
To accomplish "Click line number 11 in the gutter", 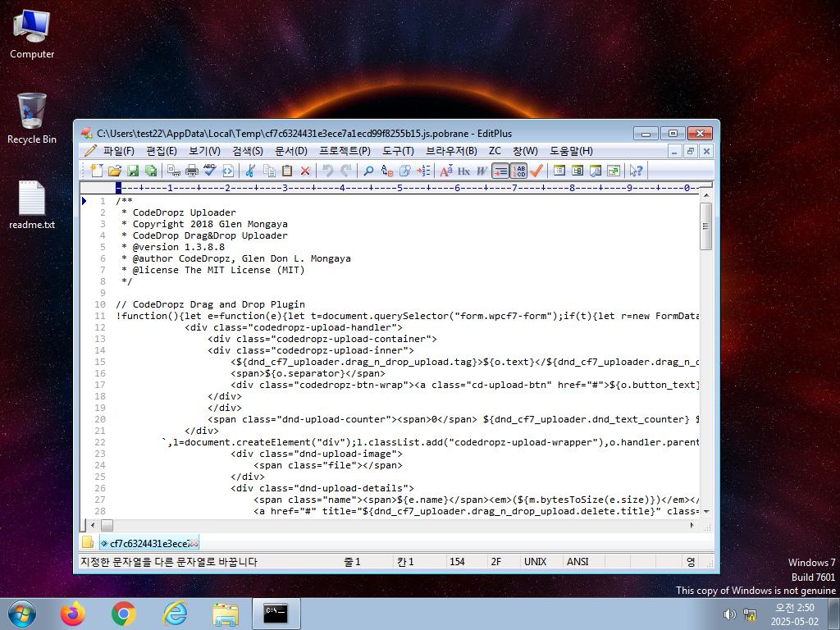I will pyautogui.click(x=100, y=316).
